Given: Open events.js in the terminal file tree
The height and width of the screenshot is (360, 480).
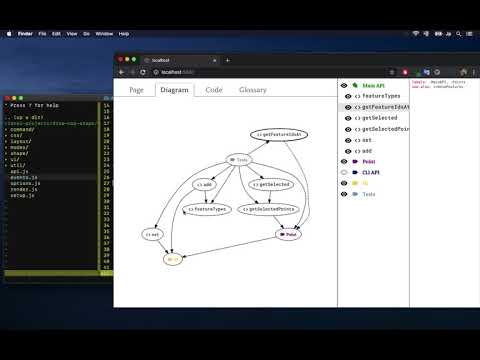Looking at the screenshot, I should pyautogui.click(x=24, y=177).
